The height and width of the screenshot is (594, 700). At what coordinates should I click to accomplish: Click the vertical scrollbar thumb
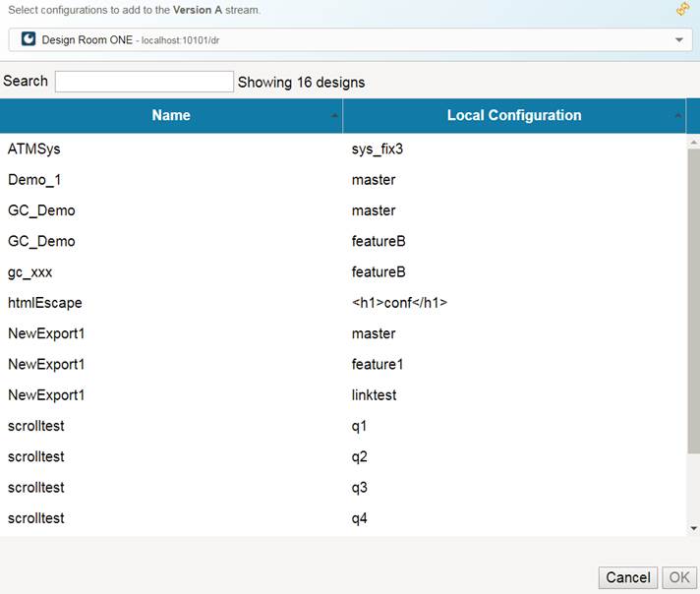(x=693, y=295)
